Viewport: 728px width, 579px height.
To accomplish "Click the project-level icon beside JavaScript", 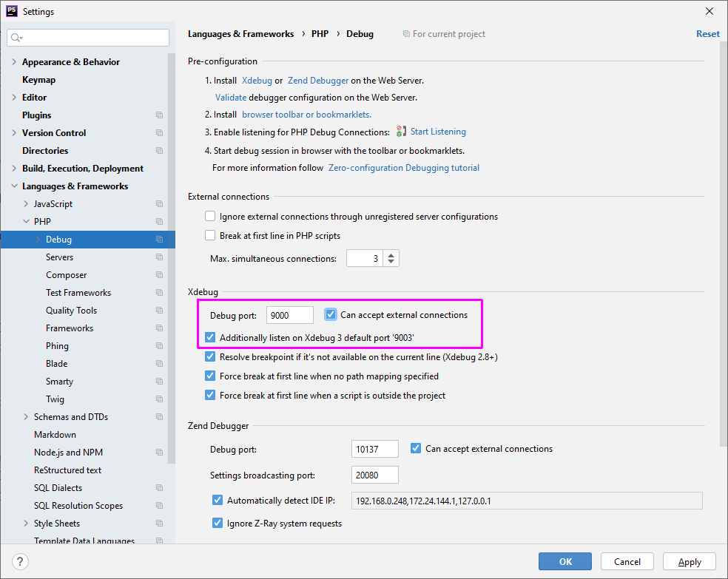I will point(159,203).
